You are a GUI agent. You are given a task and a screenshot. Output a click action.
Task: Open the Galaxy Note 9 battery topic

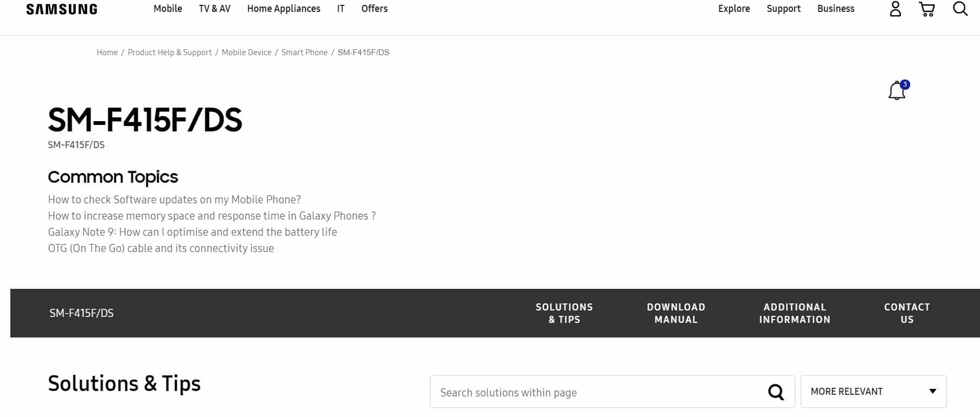click(192, 231)
